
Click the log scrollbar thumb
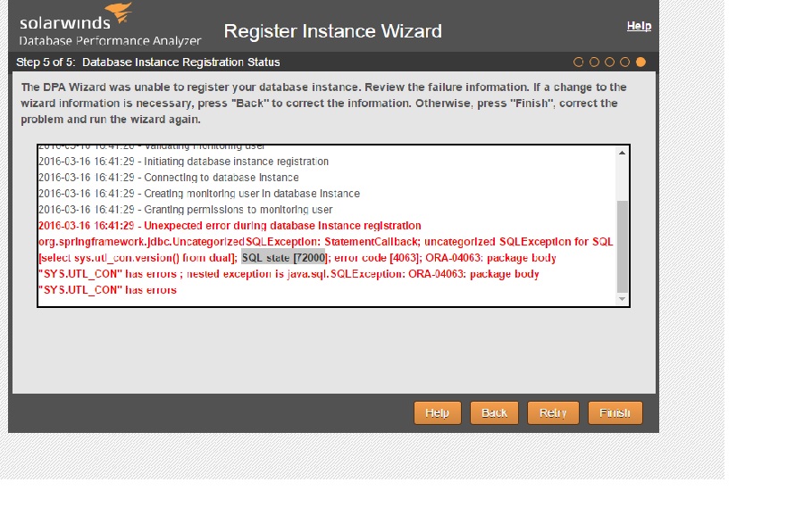click(x=622, y=246)
